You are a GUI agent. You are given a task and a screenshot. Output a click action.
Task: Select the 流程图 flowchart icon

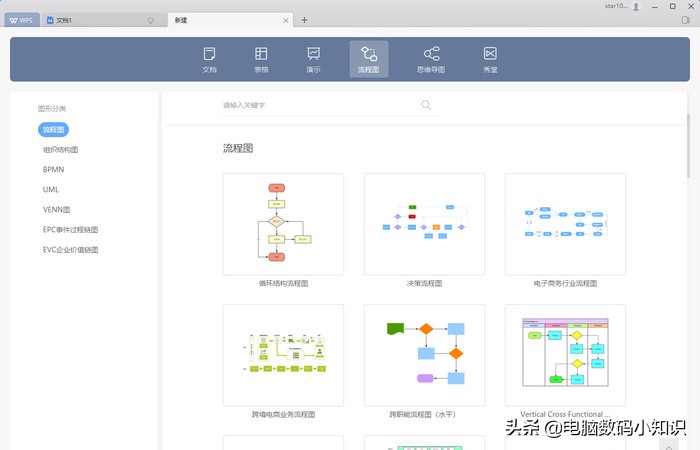(369, 59)
